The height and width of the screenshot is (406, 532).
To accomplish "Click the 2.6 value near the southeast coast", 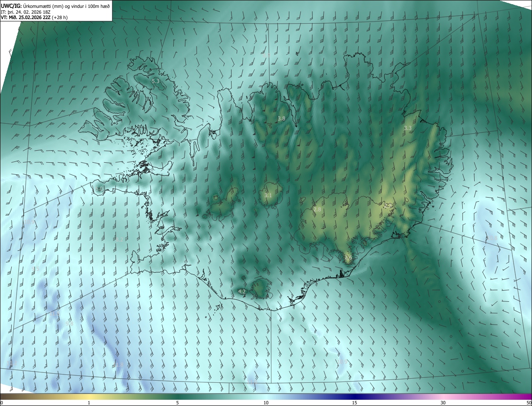I will [x=348, y=258].
